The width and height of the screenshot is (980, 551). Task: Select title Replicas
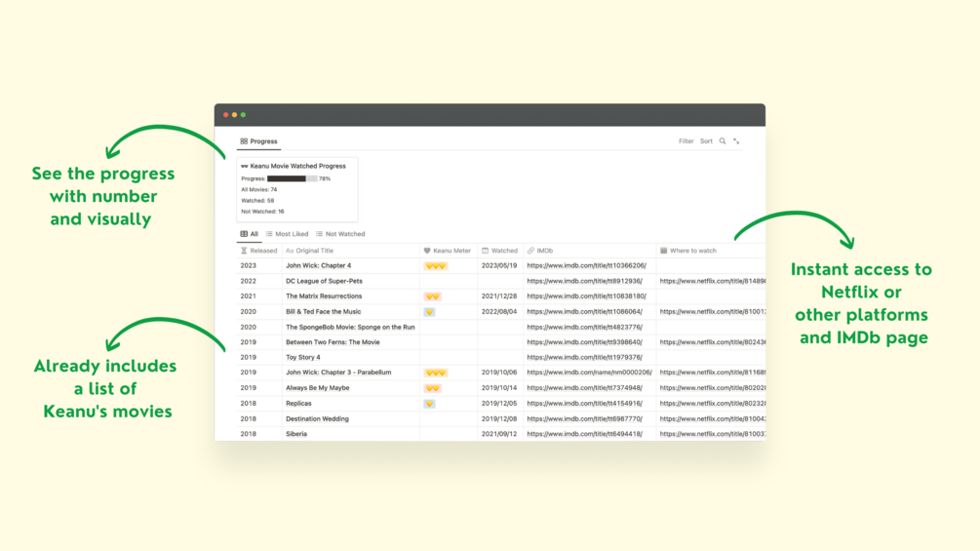[x=298, y=404]
